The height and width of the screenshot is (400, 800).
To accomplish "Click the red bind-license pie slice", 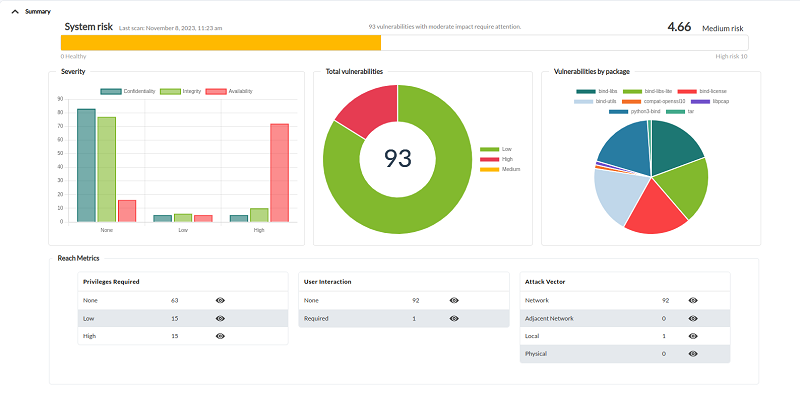I will [655, 209].
